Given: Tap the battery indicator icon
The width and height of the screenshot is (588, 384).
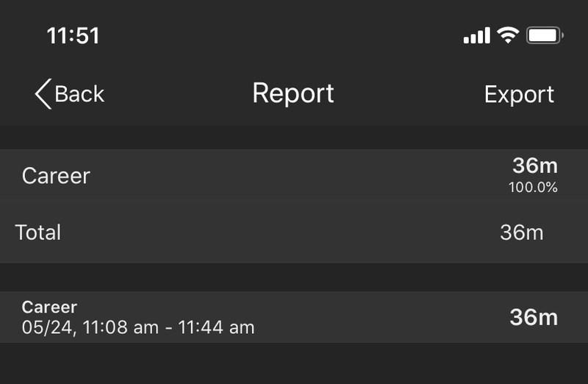Looking at the screenshot, I should tap(545, 35).
